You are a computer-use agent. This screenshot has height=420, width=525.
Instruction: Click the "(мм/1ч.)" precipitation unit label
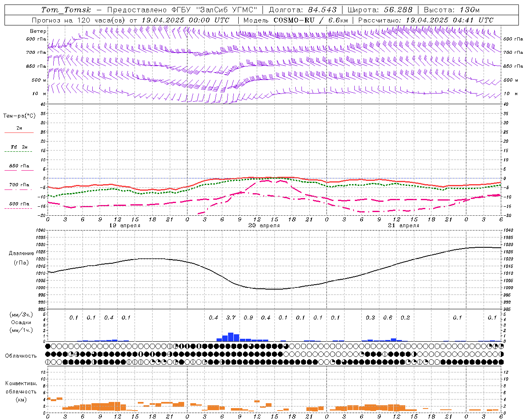21,330
